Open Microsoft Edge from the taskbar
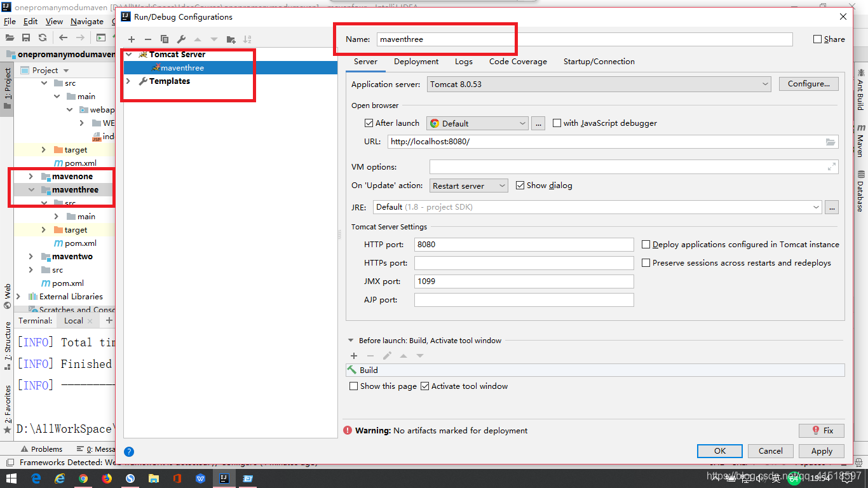868x488 pixels. click(36, 478)
